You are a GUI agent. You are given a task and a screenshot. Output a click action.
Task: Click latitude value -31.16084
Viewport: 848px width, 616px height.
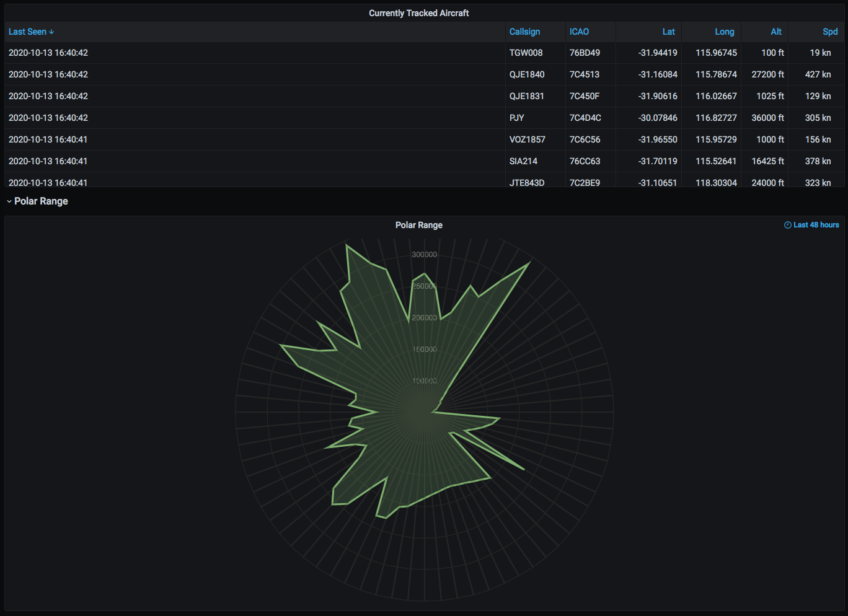[x=658, y=74]
